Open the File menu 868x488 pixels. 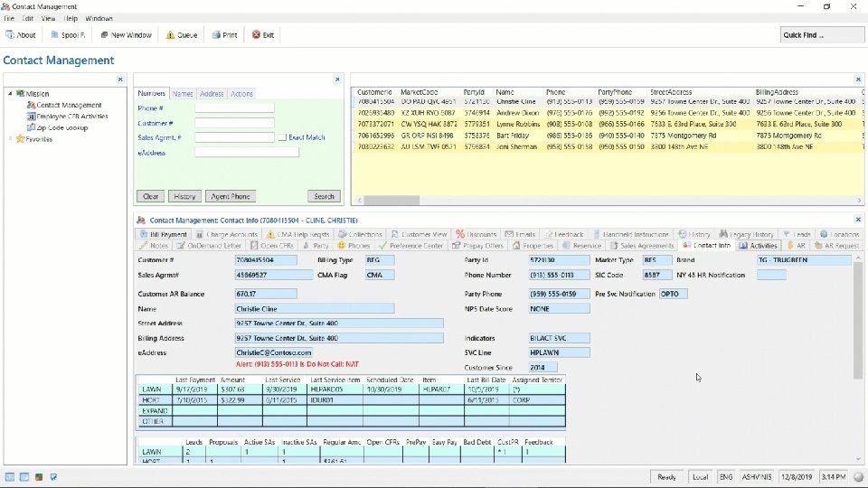point(9,18)
